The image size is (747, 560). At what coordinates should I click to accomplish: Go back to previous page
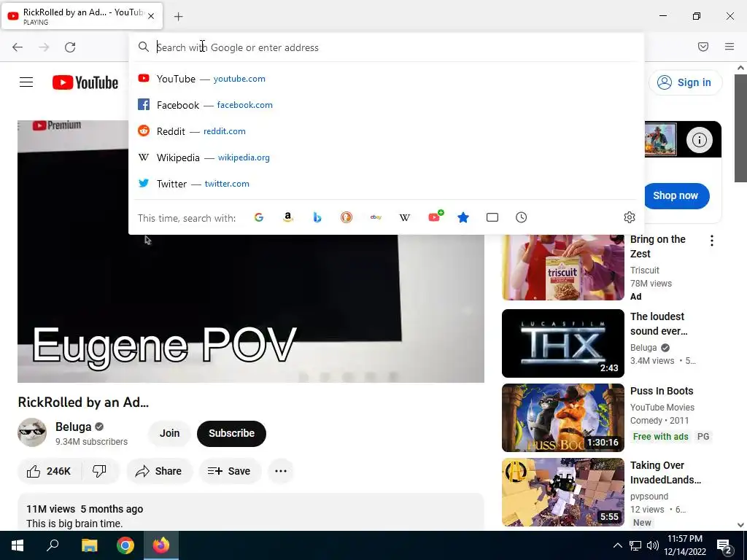pyautogui.click(x=18, y=47)
